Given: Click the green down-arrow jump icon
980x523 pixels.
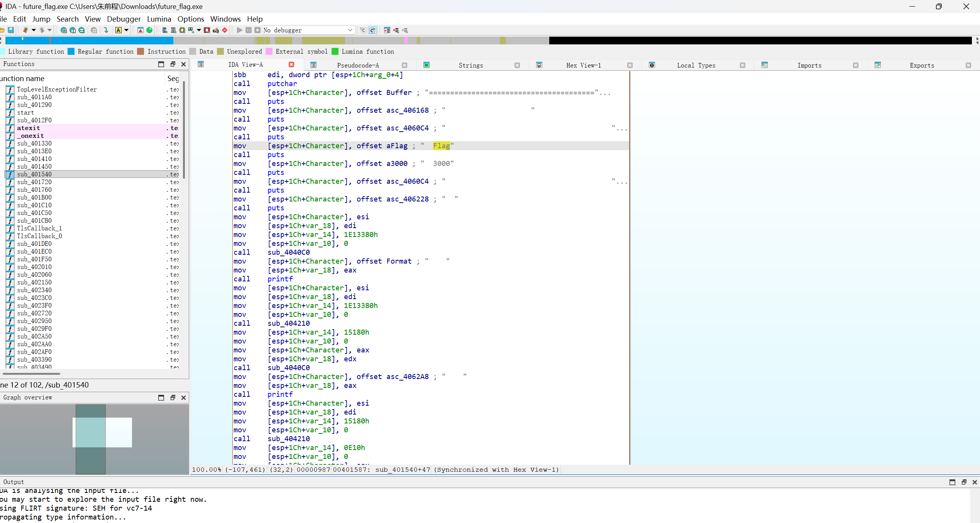Looking at the screenshot, I should [106, 30].
